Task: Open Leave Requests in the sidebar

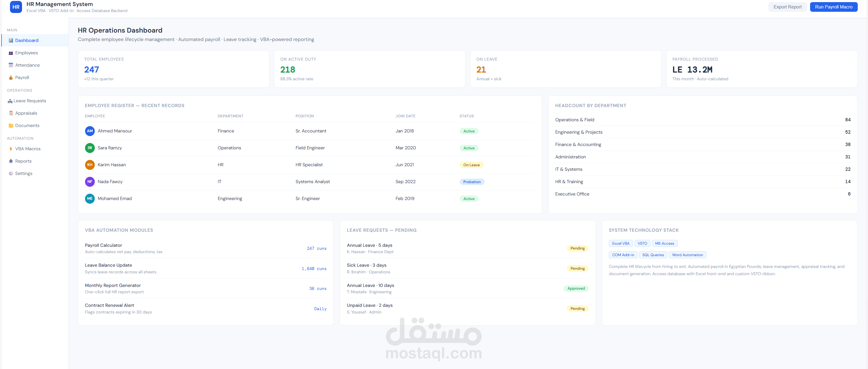Action: click(30, 101)
